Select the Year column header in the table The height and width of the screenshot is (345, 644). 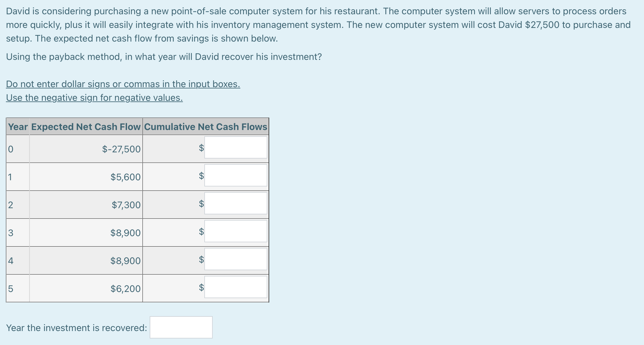17,127
